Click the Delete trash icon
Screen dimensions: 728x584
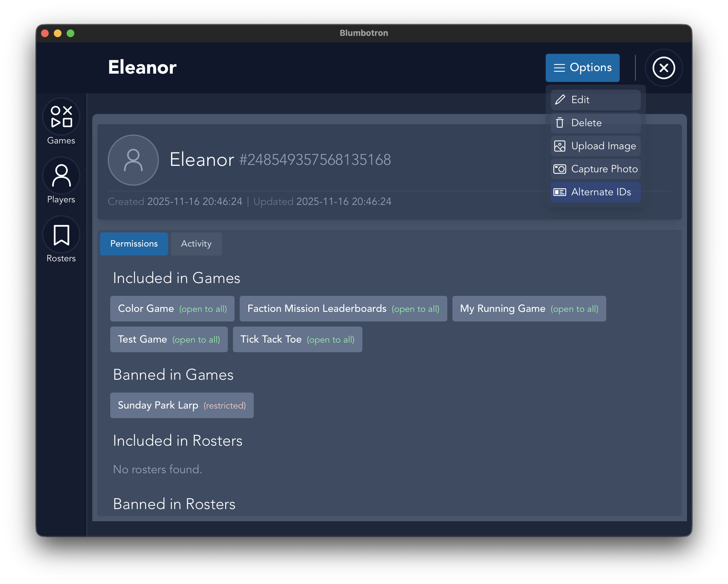(x=560, y=123)
